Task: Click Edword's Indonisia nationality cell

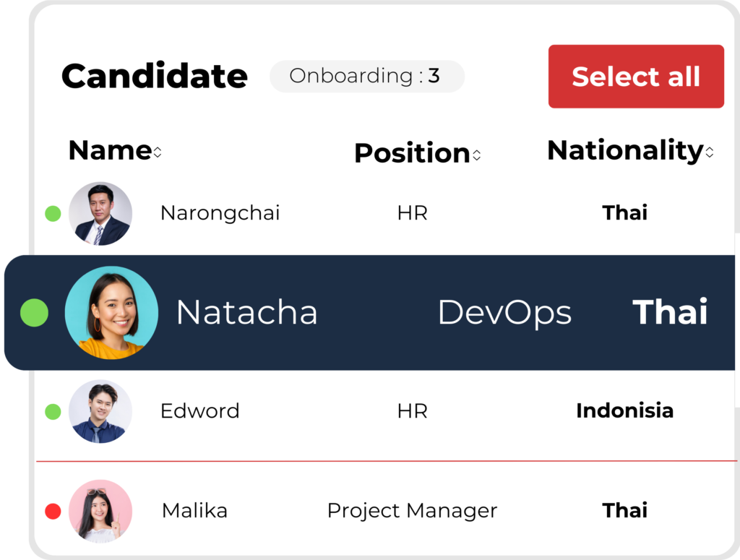Action: click(x=624, y=410)
